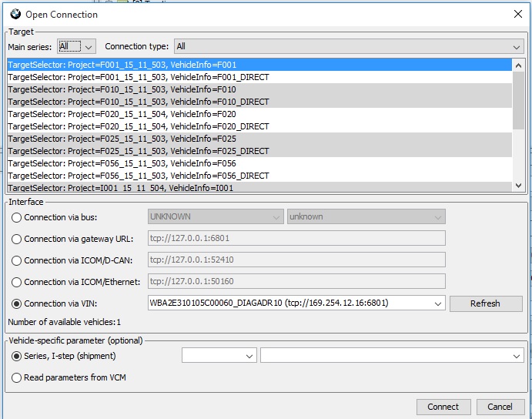The width and height of the screenshot is (532, 419).
Task: Expand the Series dropdown under vehicle-specific parameter
Action: pos(219,356)
